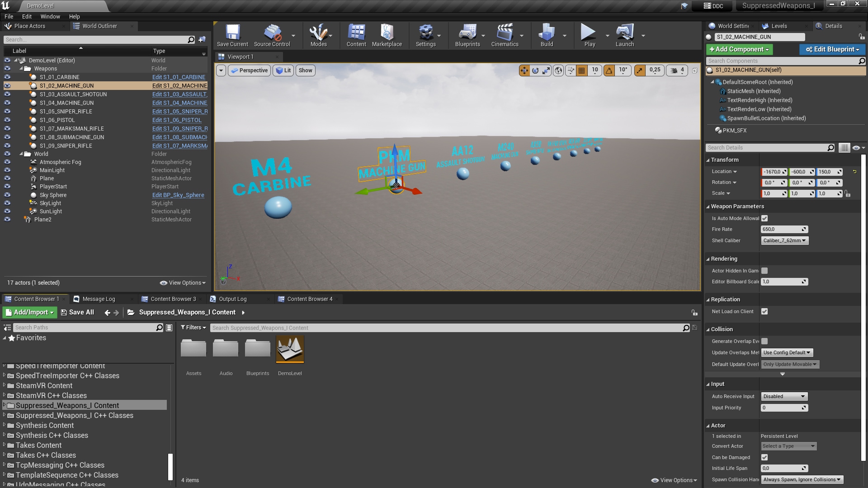Switch to the Output Log tab
The image size is (868, 488).
(x=232, y=299)
